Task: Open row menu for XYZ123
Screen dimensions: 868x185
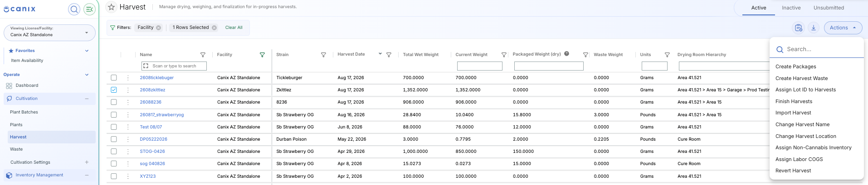Action: coord(128,176)
